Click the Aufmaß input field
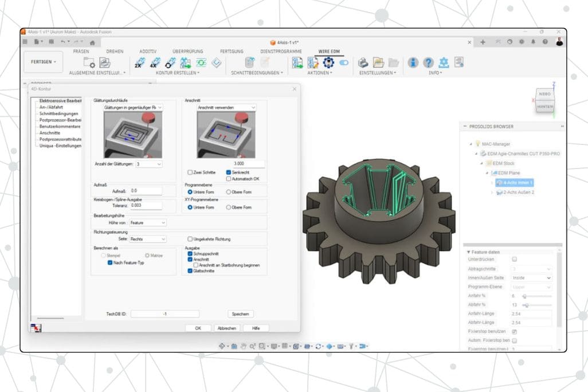 (146, 191)
